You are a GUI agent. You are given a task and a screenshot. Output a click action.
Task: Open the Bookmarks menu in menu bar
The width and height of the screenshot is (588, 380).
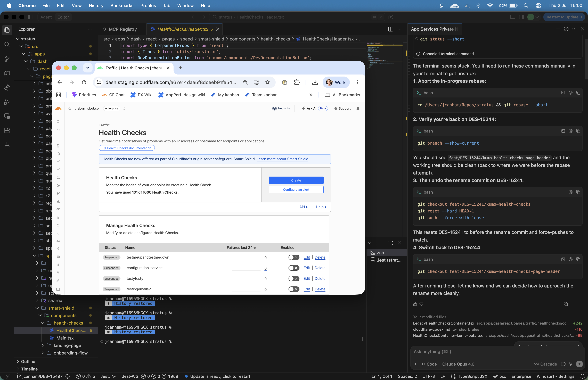coord(122,5)
